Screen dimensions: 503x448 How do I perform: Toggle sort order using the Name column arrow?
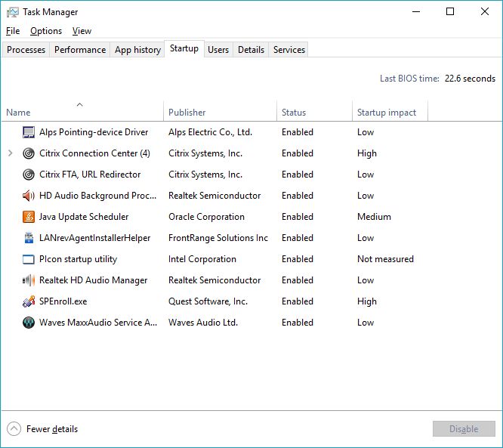click(x=80, y=104)
